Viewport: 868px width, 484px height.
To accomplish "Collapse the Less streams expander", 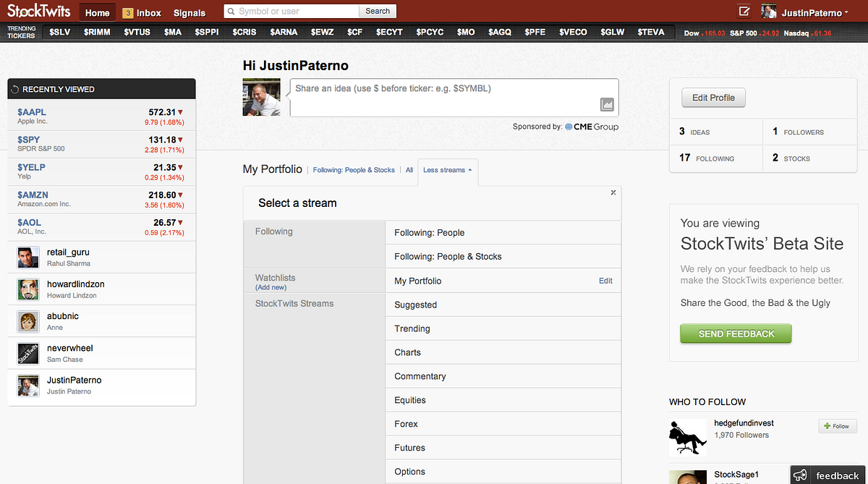I will (448, 170).
